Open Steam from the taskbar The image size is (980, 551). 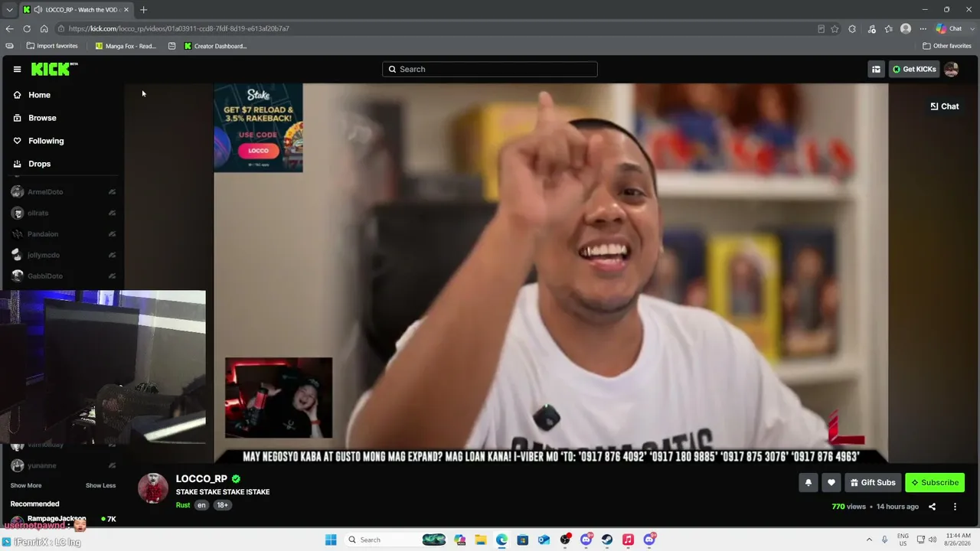coord(607,540)
